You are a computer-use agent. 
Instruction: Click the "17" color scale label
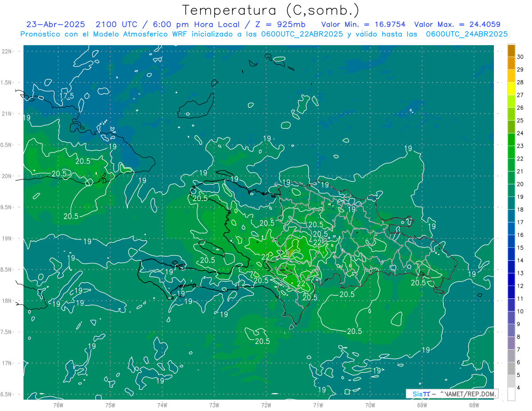click(520, 222)
